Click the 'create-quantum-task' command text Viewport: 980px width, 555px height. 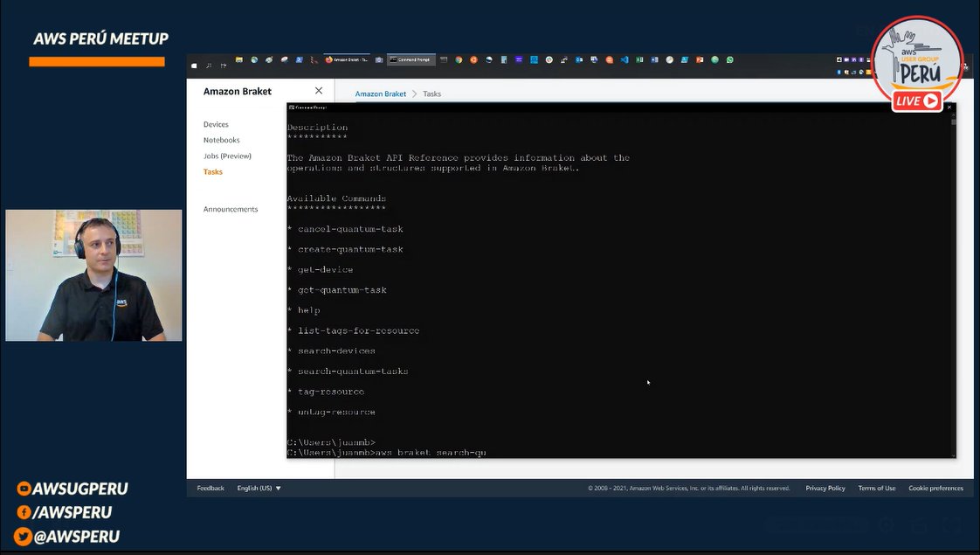350,249
